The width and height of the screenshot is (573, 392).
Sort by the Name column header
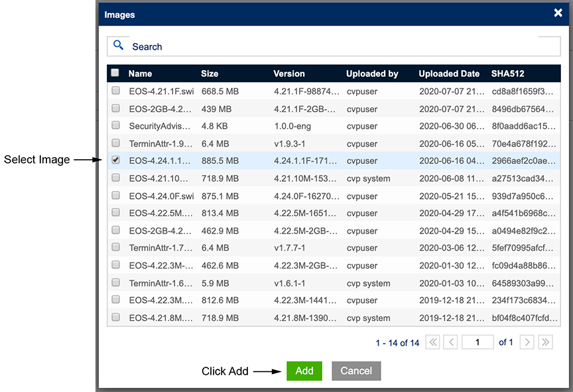tap(140, 74)
